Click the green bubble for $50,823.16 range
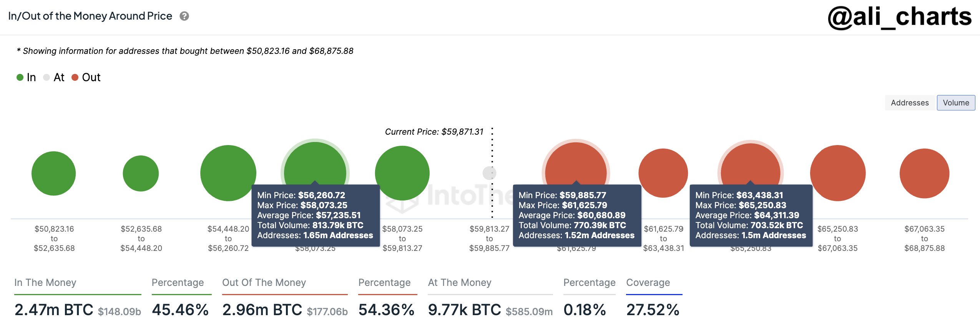This screenshot has height=324, width=980. 54,173
